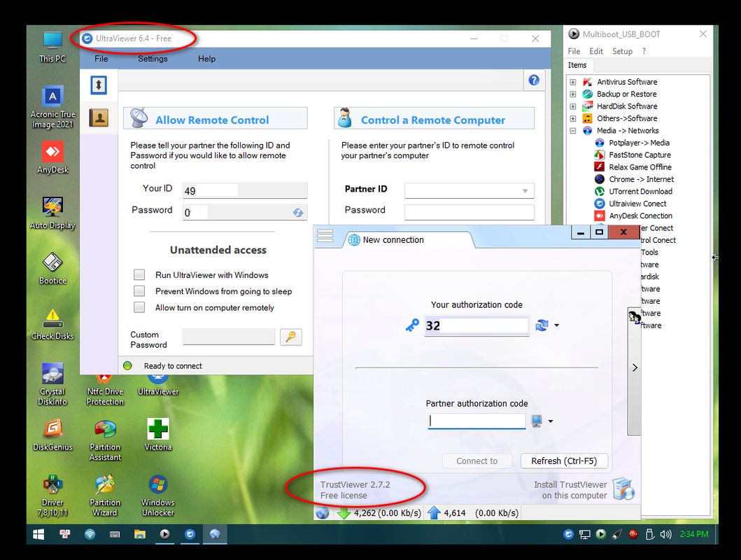
Task: Select AnyDesk Conection item
Action: 640,216
